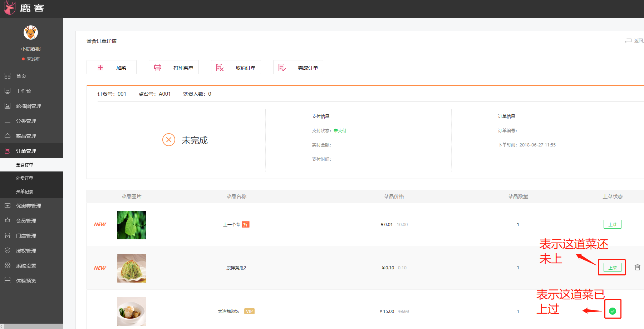This screenshot has width=644, height=329.
Task: Click the 返回 back arrow icon
Action: 628,41
